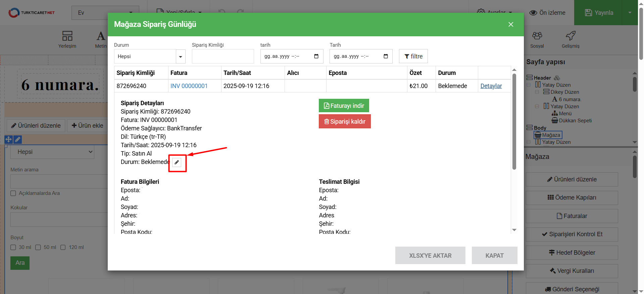The width and height of the screenshot is (644, 294).
Task: Select Mağaza in the page structure tree
Action: coord(551,135)
